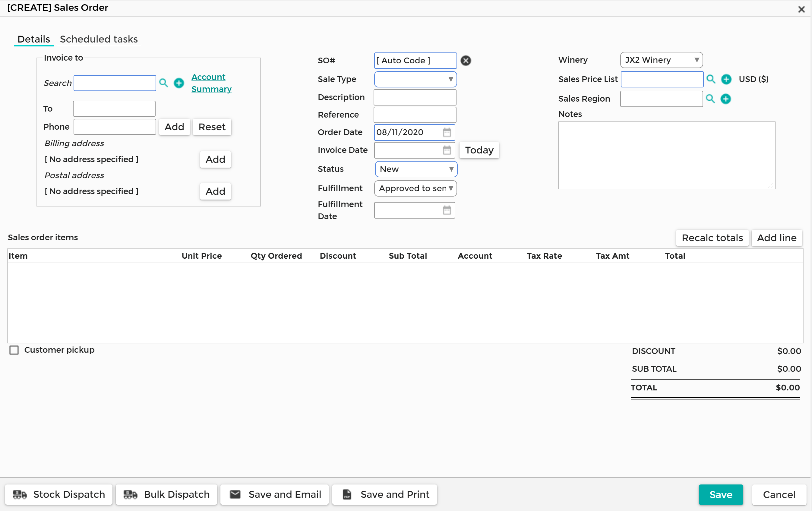
Task: Add a new Sales Region
Action: [725, 99]
